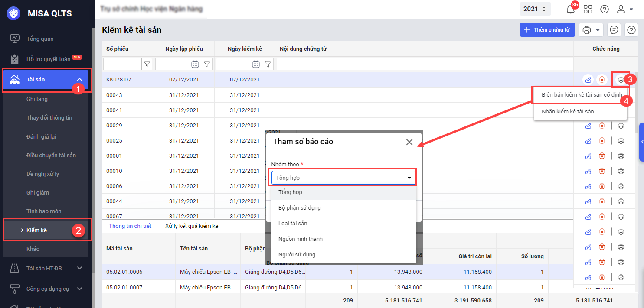This screenshot has height=308, width=644.
Task: Click the feedback chat bubble icon
Action: pyautogui.click(x=614, y=30)
